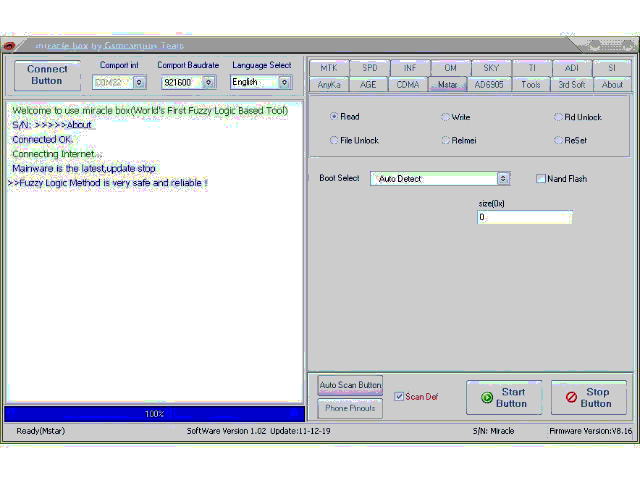
Task: Click the red prohibition icon on Stop Button
Action: pyautogui.click(x=571, y=397)
